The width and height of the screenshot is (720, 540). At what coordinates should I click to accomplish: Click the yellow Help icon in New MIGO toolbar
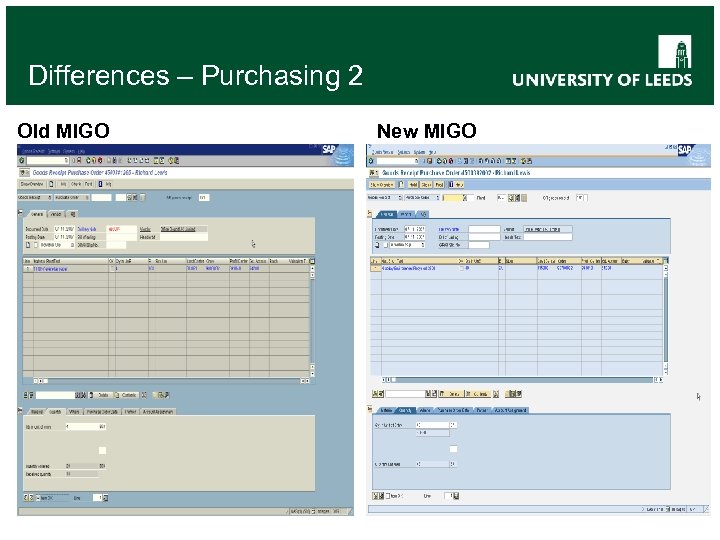point(523,161)
